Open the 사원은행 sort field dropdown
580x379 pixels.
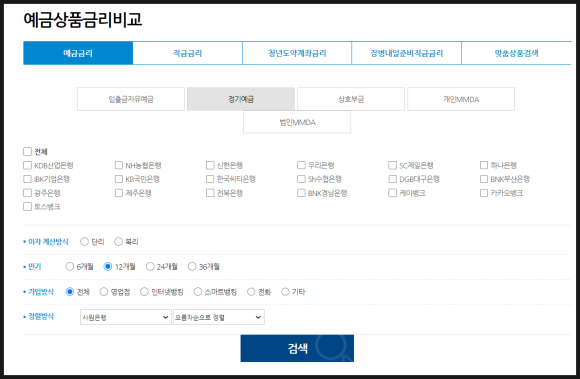point(126,317)
